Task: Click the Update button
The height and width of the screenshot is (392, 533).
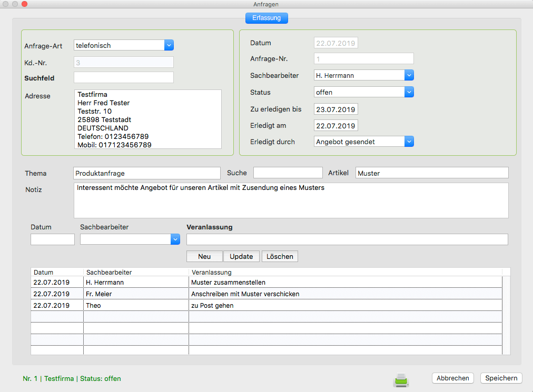Action: [241, 256]
